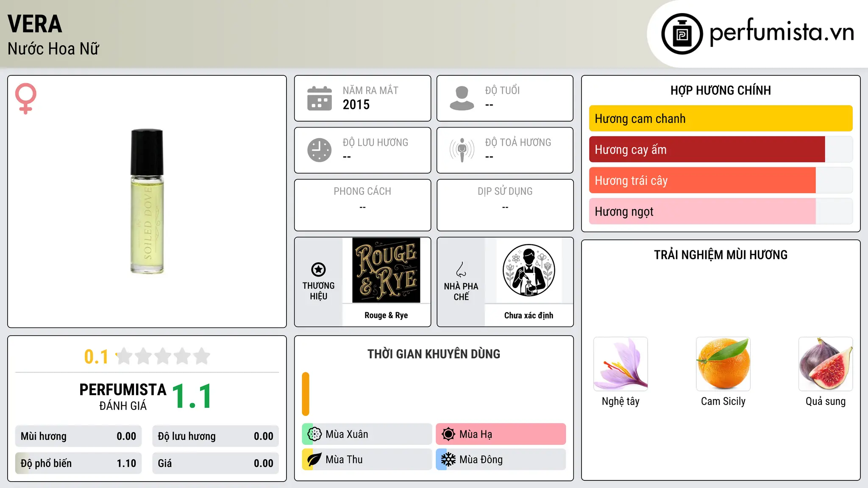Select the Cam Sicily orange note image
The width and height of the screenshot is (868, 488).
(x=723, y=364)
